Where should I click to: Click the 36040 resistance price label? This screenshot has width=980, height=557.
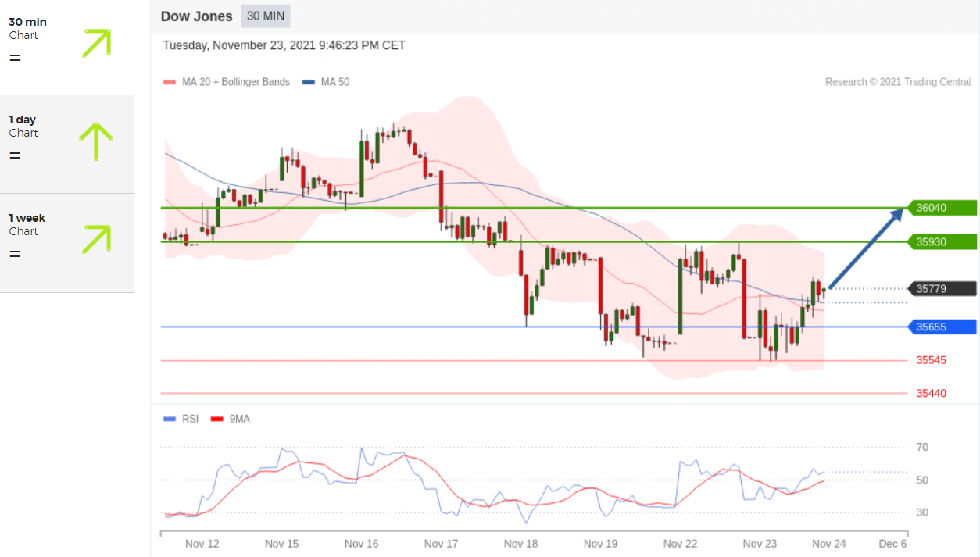[x=941, y=208]
